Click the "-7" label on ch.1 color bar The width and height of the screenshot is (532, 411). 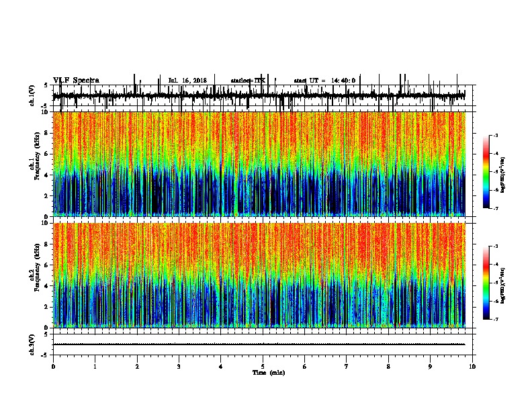tap(496, 208)
